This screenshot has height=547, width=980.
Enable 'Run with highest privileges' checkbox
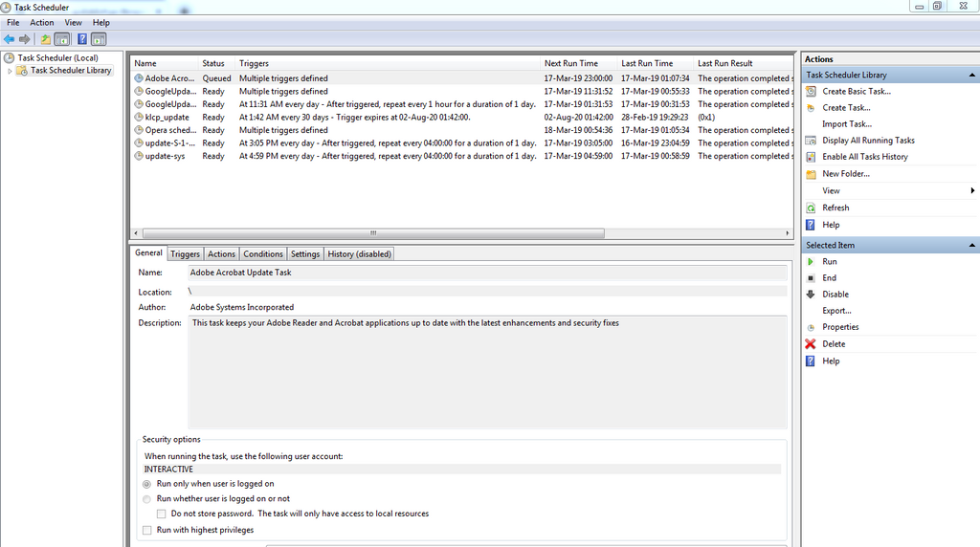(x=146, y=530)
